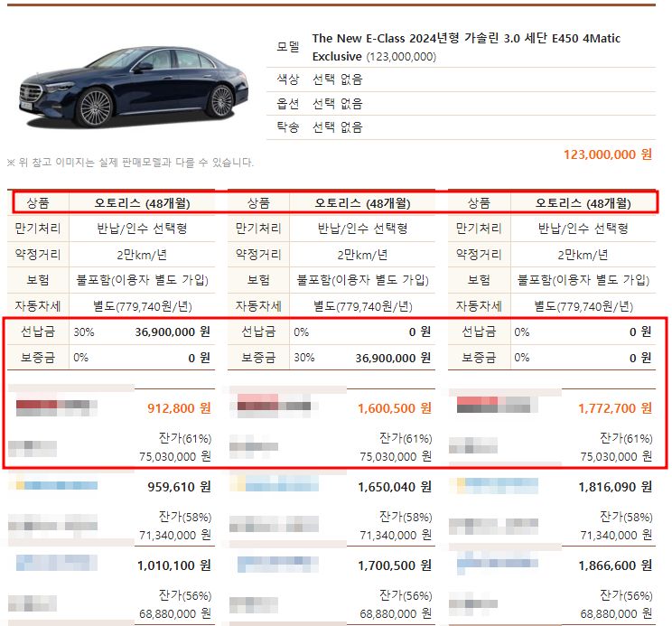Click the monthly payment '1,650,040 원'
Screen dimensions: 672x626
click(x=395, y=487)
